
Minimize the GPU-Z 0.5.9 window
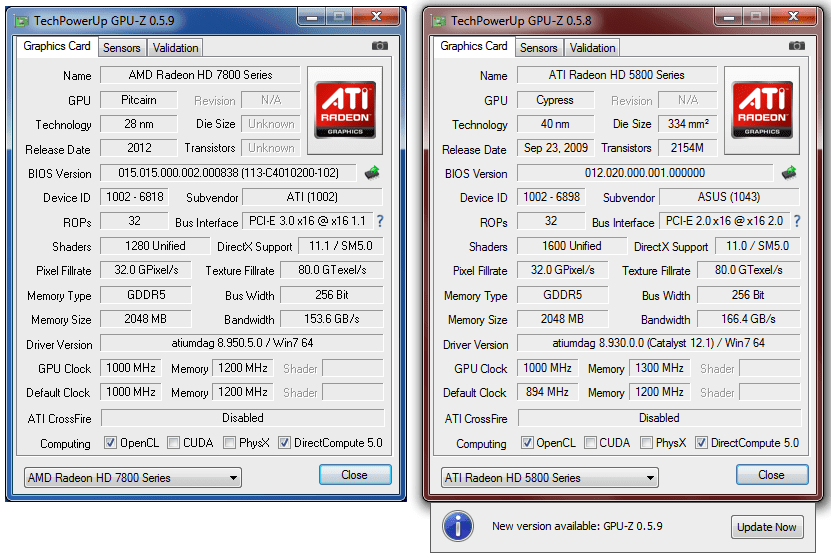pos(312,17)
